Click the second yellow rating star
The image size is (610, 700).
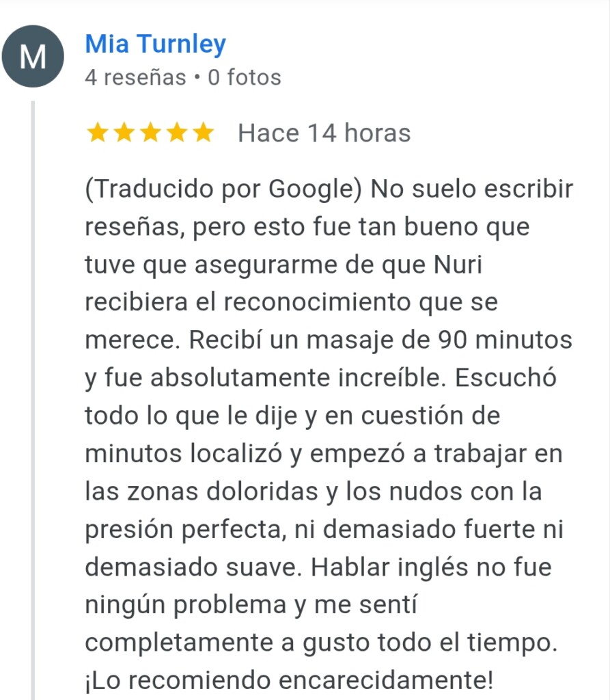(124, 133)
